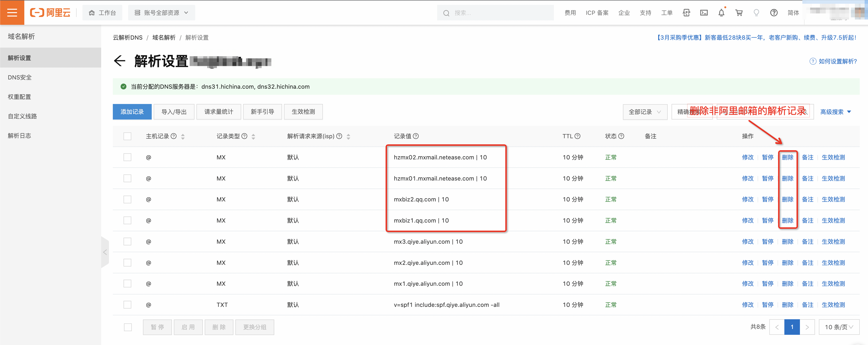Launch Cloud Shell terminal icon
Viewport: 868px width, 345px height.
(x=704, y=13)
